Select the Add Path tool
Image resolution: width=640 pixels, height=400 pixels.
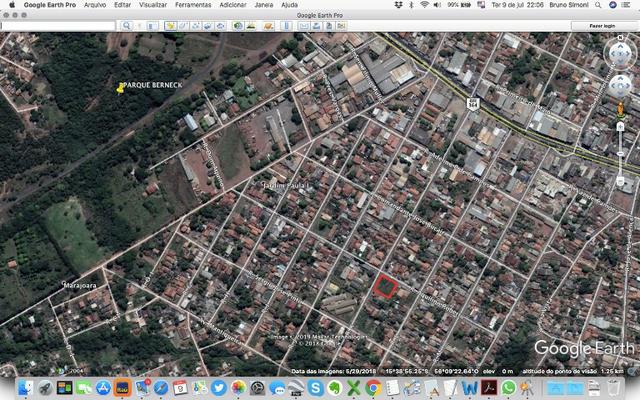click(196, 26)
